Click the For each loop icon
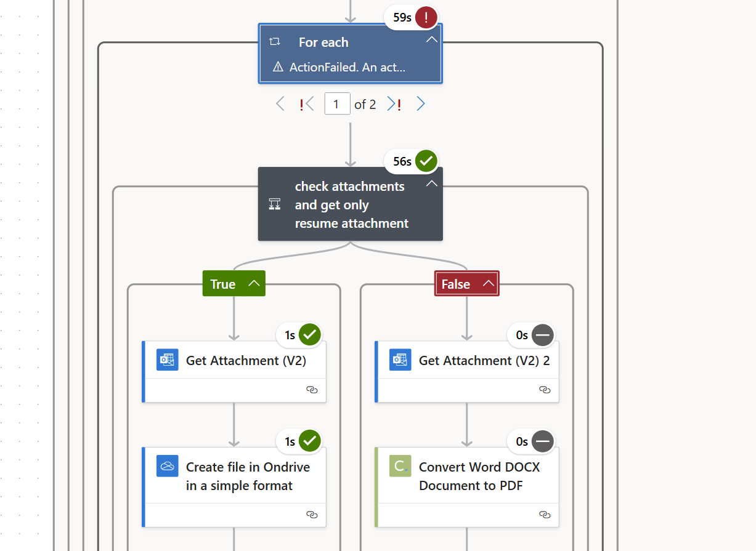The height and width of the screenshot is (551, 756). [275, 42]
